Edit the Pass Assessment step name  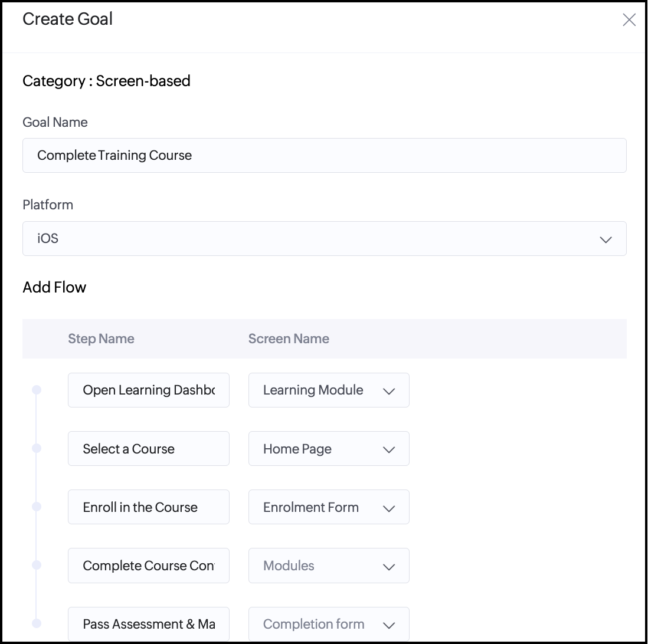148,624
